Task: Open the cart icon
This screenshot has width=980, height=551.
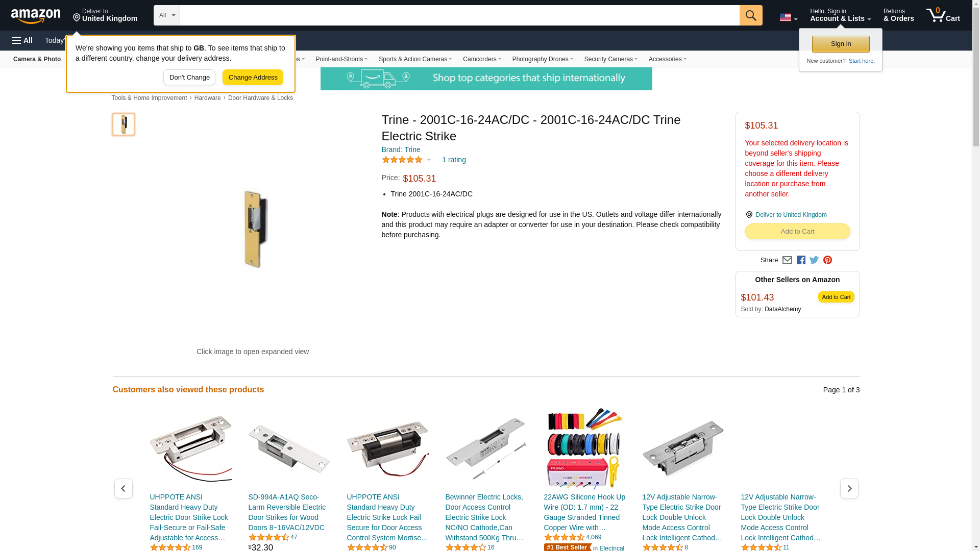Action: click(x=943, y=15)
